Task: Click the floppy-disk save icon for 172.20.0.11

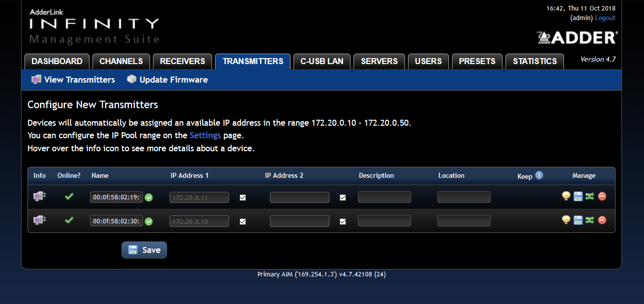Action: [x=578, y=196]
